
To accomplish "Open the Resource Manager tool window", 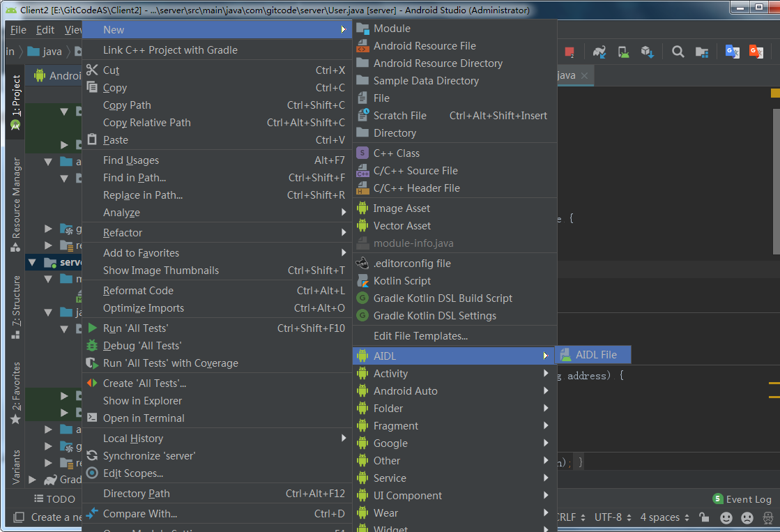I will pos(16,204).
